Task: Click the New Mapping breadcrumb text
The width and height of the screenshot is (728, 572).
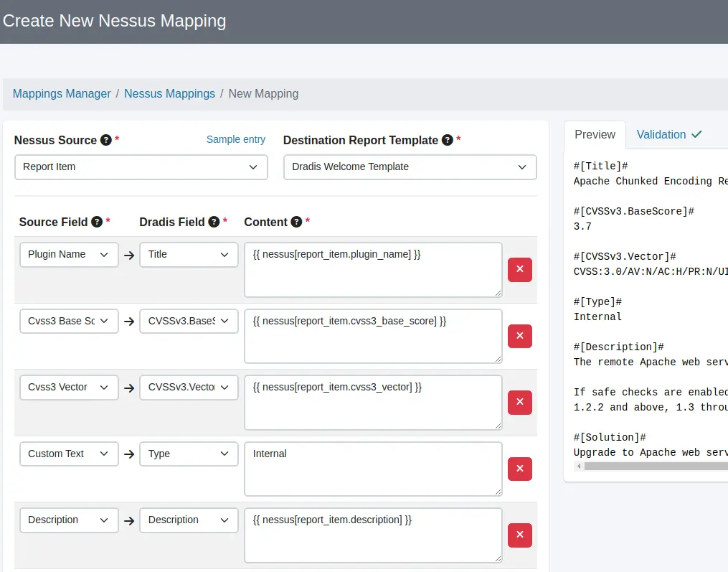Action: tap(263, 93)
